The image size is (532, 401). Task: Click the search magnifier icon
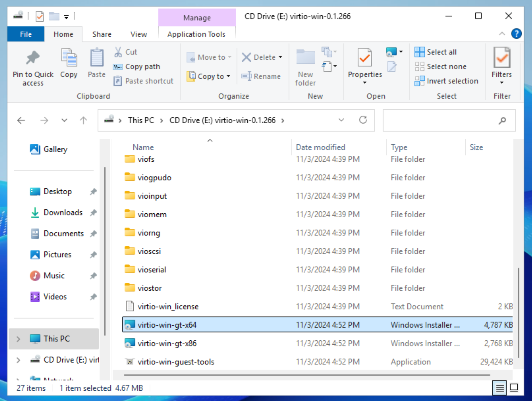coord(502,120)
